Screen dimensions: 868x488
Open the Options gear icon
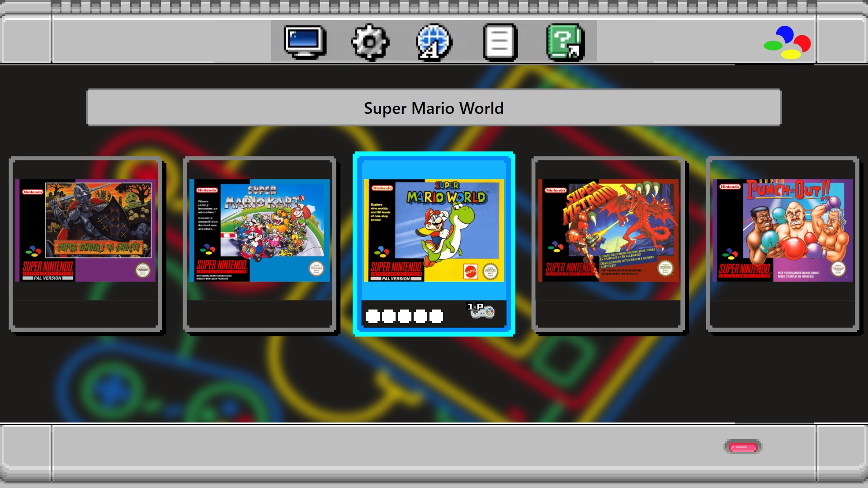tap(370, 42)
